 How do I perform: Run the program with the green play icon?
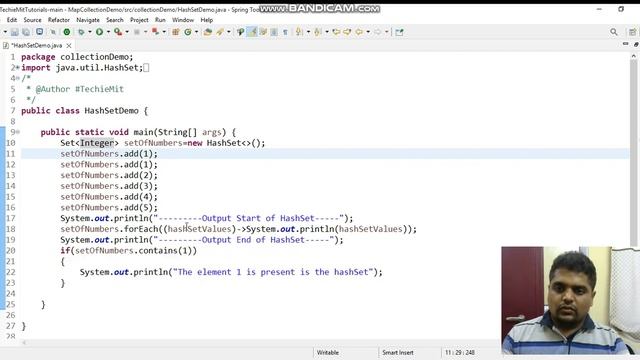pos(99,32)
